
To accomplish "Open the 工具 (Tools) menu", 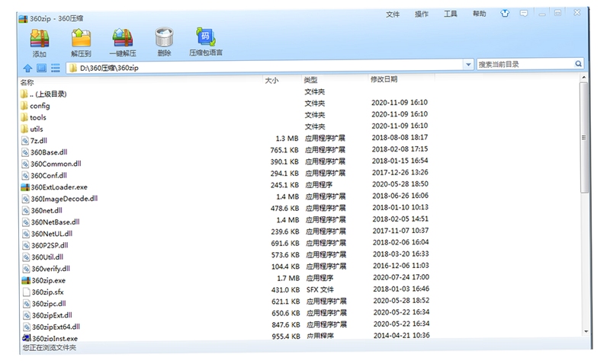I will [x=451, y=14].
